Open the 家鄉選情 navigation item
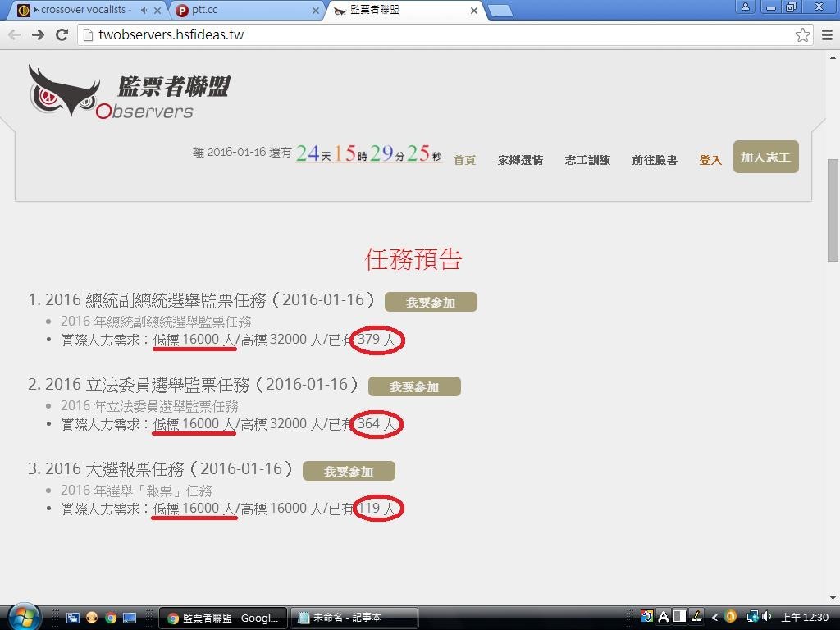 click(x=520, y=160)
